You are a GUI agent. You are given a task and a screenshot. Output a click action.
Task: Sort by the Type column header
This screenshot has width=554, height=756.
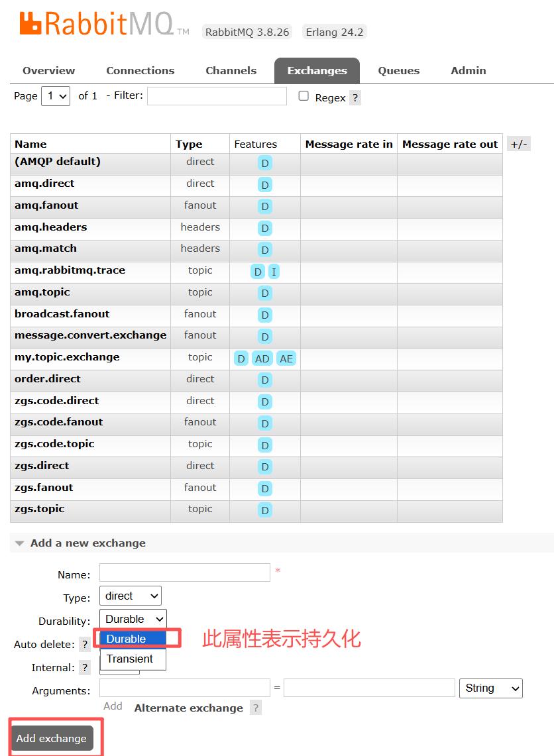coord(189,144)
